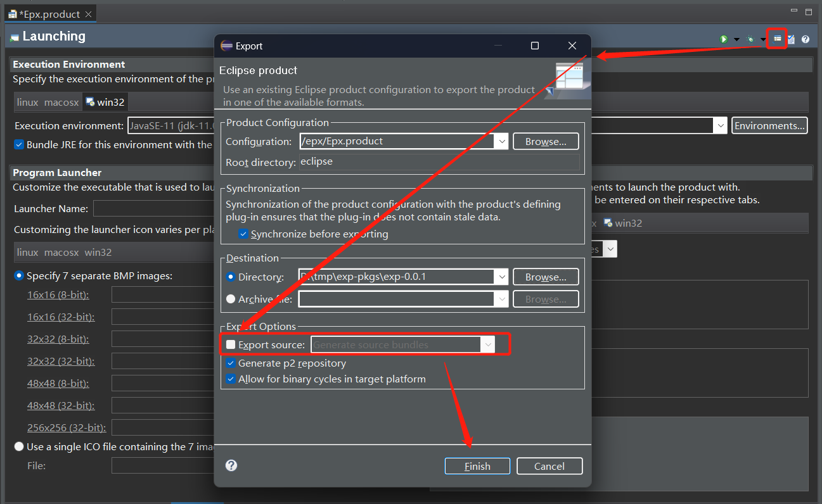
Task: Click the Validate product checklist icon
Action: (791, 39)
